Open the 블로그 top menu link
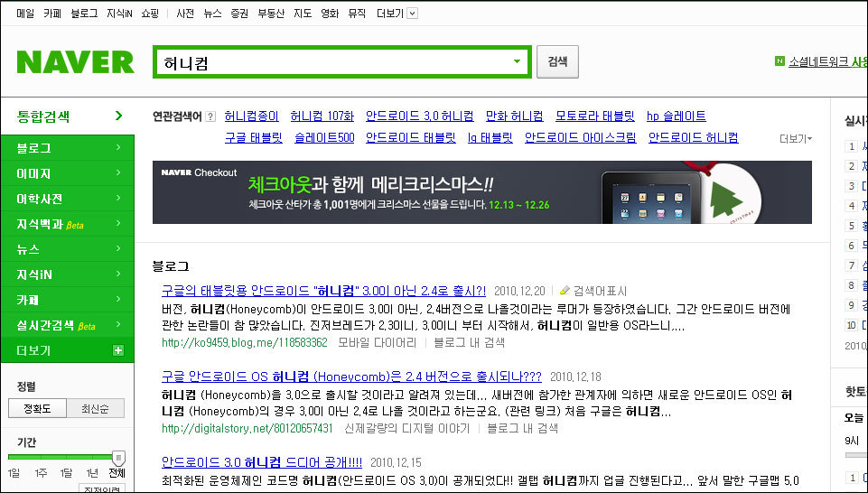The width and height of the screenshot is (868, 493). point(84,14)
